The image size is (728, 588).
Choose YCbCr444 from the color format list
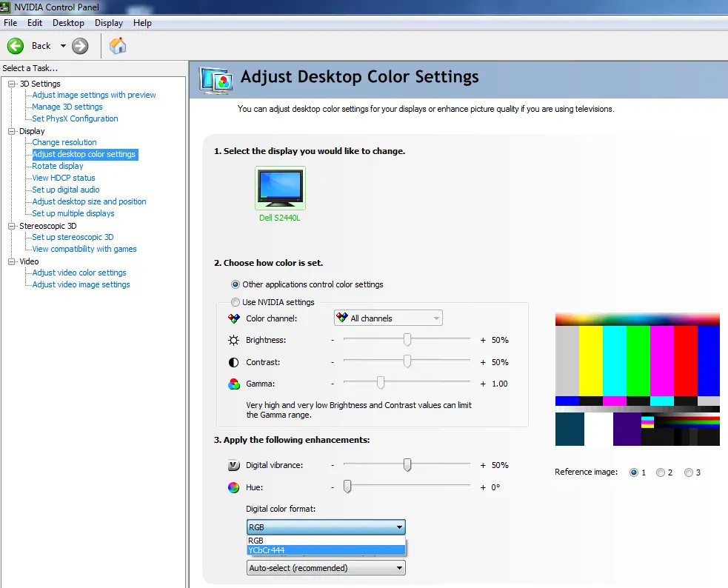[x=326, y=550]
